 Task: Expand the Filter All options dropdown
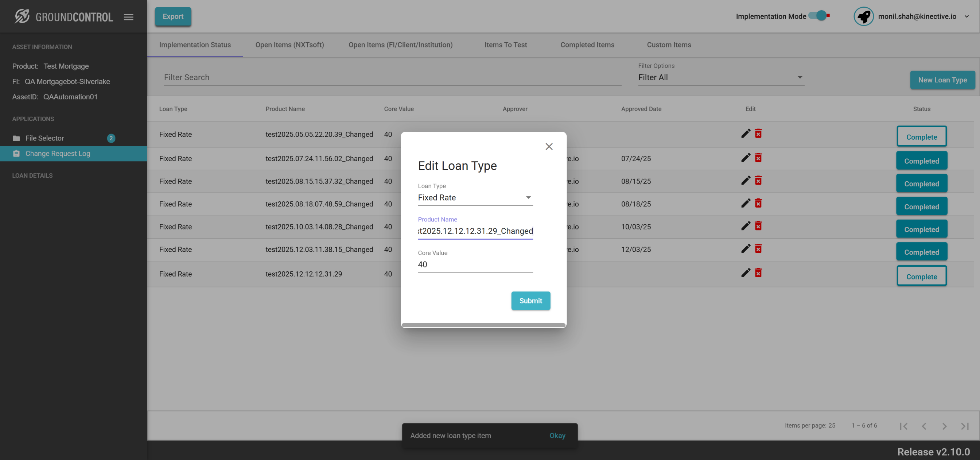pyautogui.click(x=720, y=77)
